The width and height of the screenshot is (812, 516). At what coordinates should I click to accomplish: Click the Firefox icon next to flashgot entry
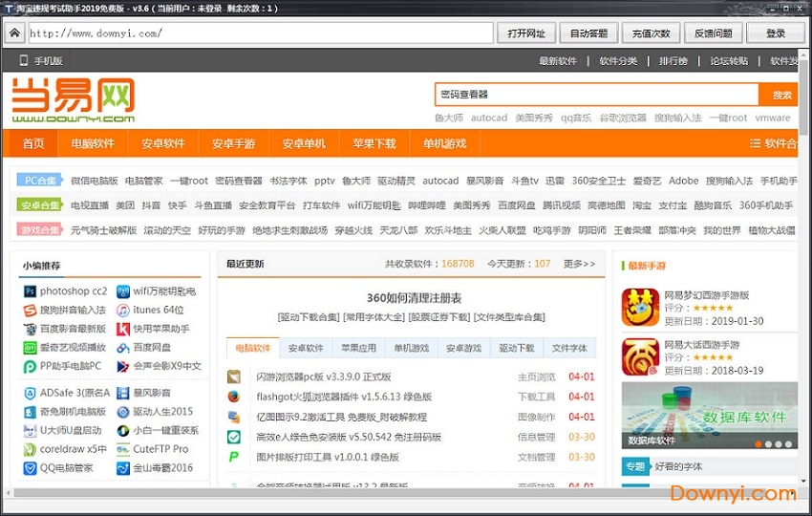click(x=234, y=397)
